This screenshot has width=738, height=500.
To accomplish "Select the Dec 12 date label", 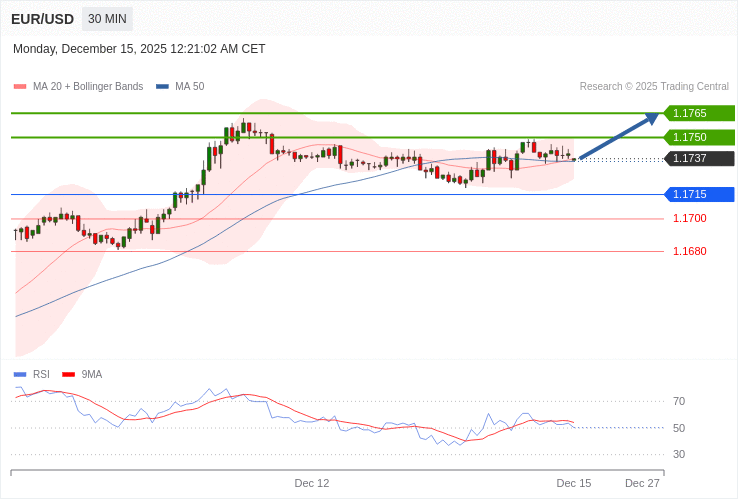I will [x=312, y=483].
